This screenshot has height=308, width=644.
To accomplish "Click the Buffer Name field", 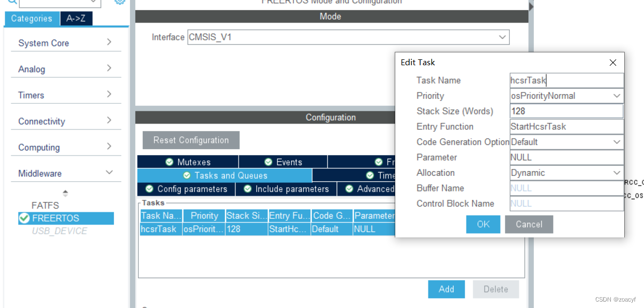I will pyautogui.click(x=566, y=188).
